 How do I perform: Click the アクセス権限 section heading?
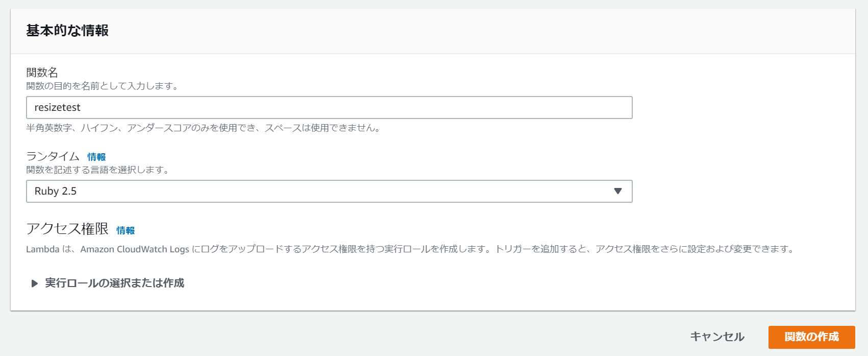[x=67, y=229]
